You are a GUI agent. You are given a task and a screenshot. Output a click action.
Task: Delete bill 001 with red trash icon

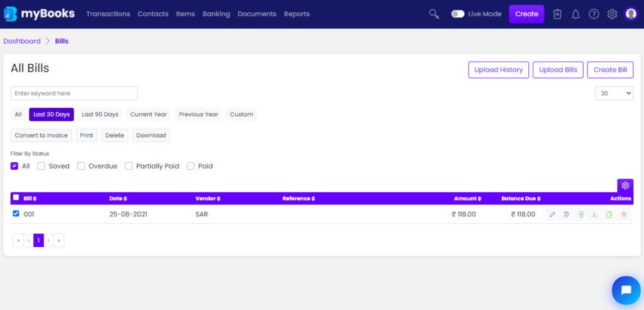point(623,214)
